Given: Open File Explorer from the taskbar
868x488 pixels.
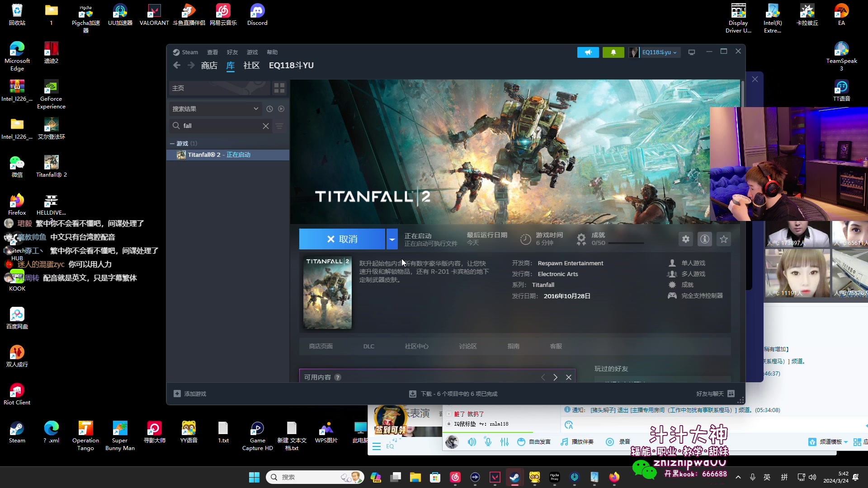Looking at the screenshot, I should pyautogui.click(x=415, y=477).
